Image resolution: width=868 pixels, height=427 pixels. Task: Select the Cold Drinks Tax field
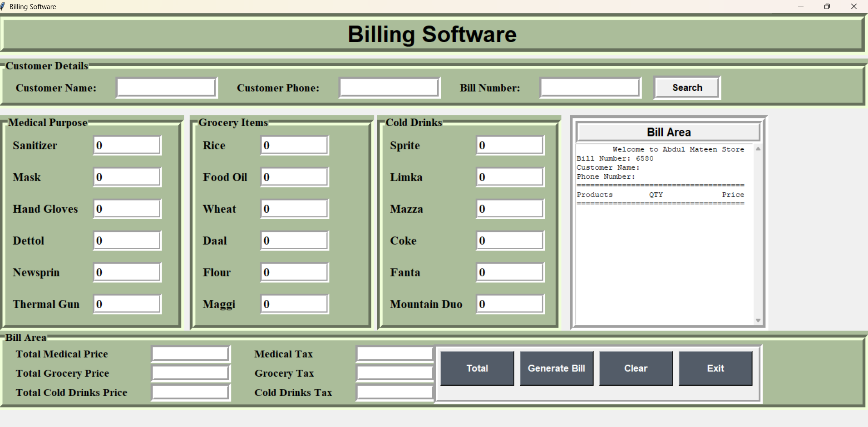coord(394,392)
